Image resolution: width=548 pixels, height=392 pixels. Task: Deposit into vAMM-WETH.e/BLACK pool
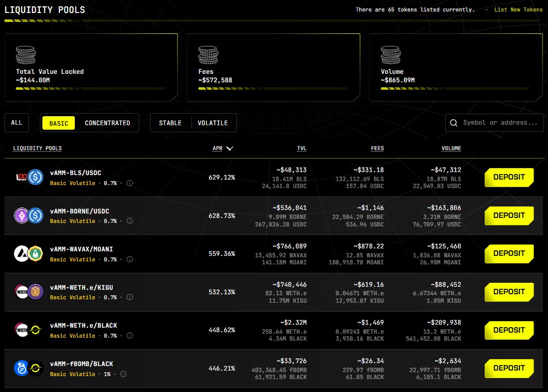(509, 330)
